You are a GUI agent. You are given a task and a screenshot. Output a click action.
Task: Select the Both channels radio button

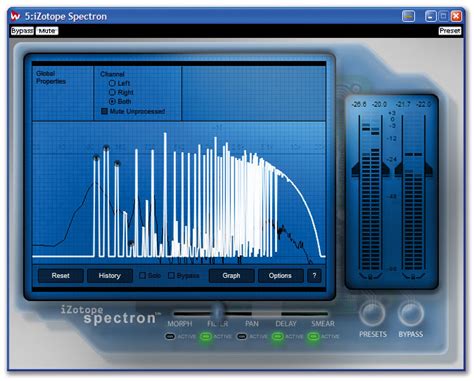point(112,101)
